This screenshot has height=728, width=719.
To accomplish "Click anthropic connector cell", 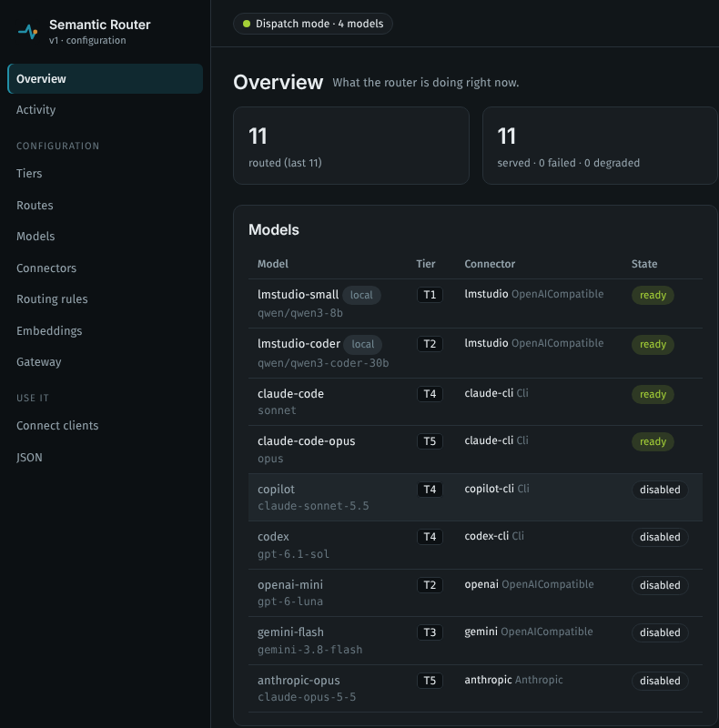I will point(513,680).
